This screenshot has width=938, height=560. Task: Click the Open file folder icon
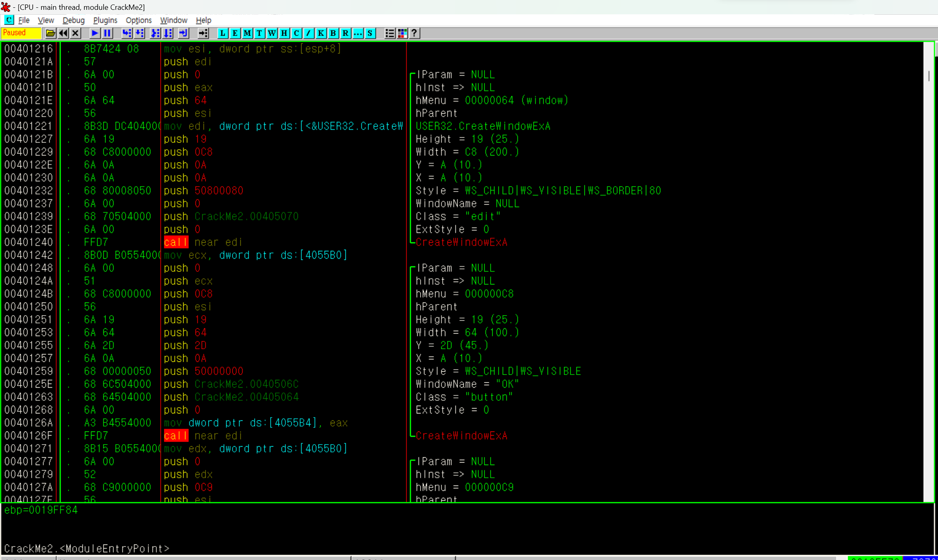click(x=50, y=33)
